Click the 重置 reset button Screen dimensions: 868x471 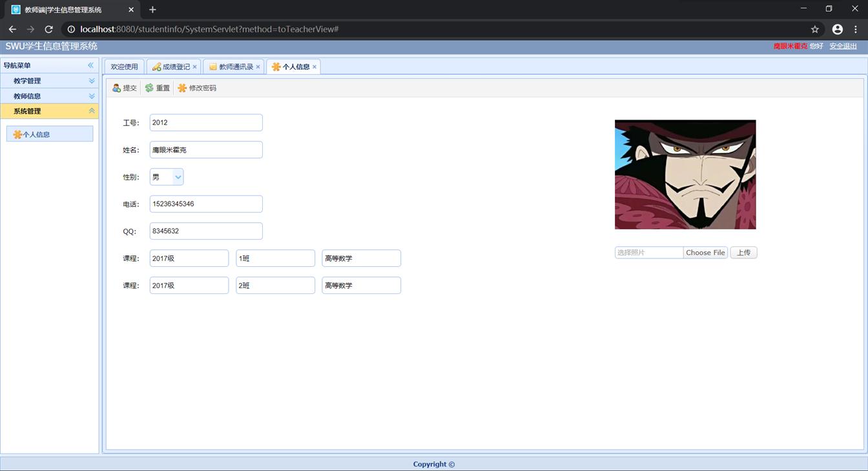(158, 88)
